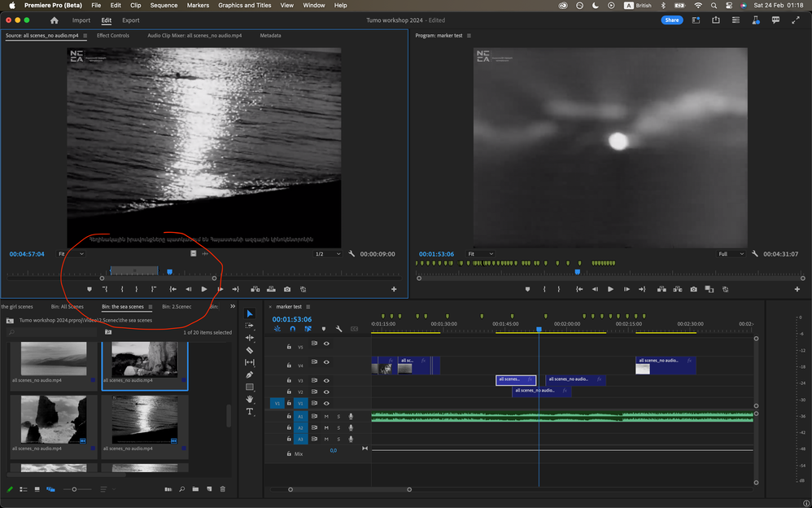Adjust the bin thumbnail size slider
812x508 pixels.
pyautogui.click(x=75, y=489)
